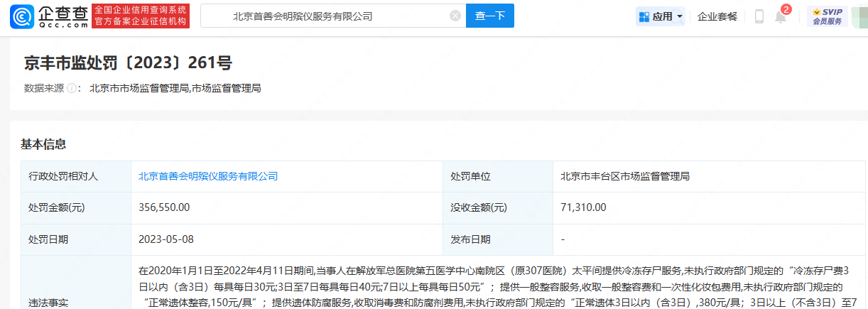Select the 处罚日期 label cell
The width and height of the screenshot is (868, 309).
[76, 239]
